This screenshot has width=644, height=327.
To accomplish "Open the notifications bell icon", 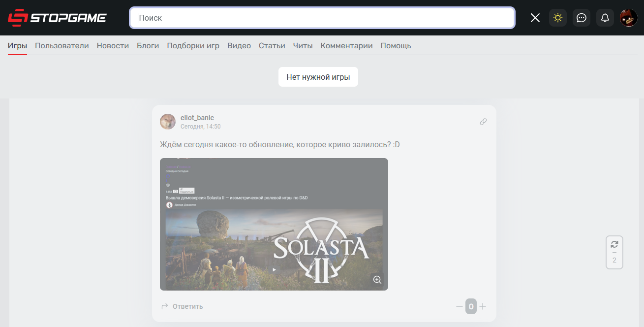I will tap(605, 18).
